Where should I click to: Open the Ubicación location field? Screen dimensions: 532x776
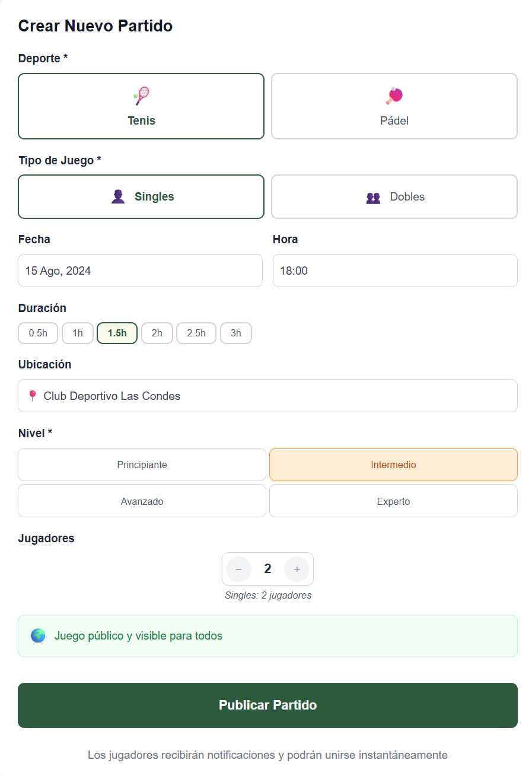pos(267,396)
